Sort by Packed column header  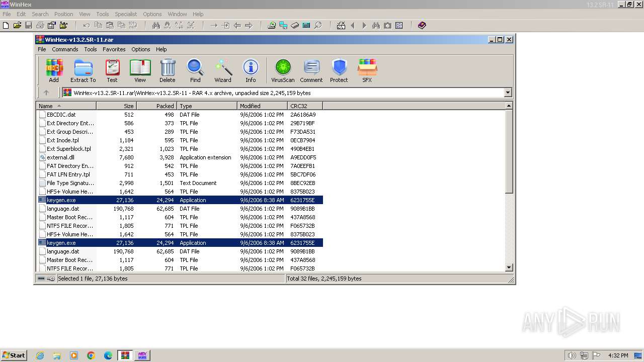(x=156, y=106)
